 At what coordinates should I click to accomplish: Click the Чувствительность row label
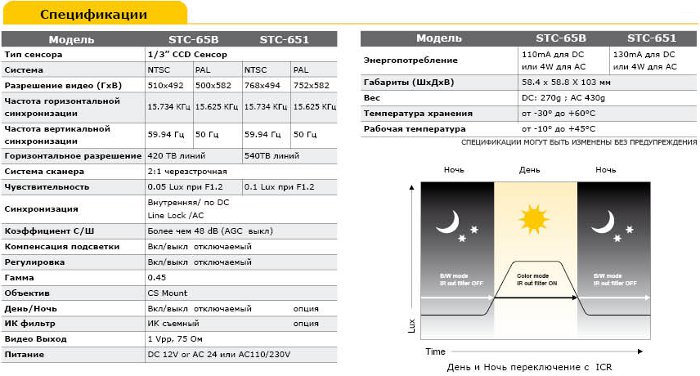click(x=47, y=187)
